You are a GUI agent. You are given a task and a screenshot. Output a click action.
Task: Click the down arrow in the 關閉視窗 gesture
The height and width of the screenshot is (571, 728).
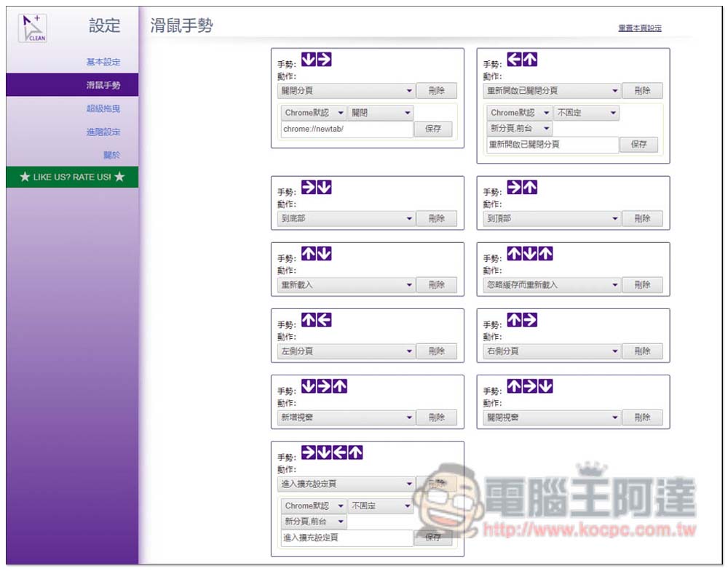545,386
